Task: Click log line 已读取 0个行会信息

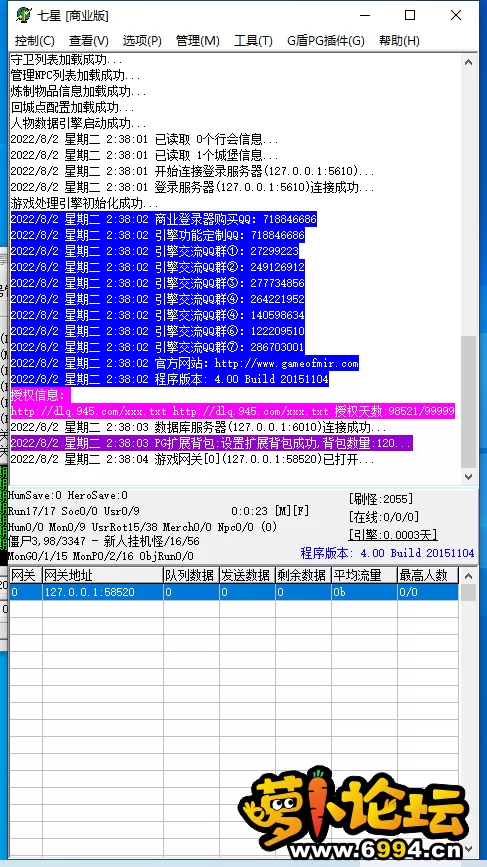Action: [x=144, y=139]
